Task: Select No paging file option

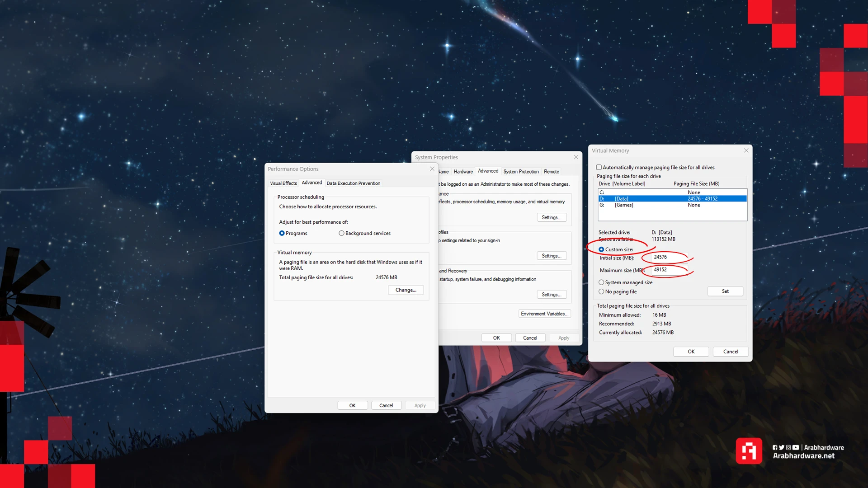Action: tap(601, 291)
